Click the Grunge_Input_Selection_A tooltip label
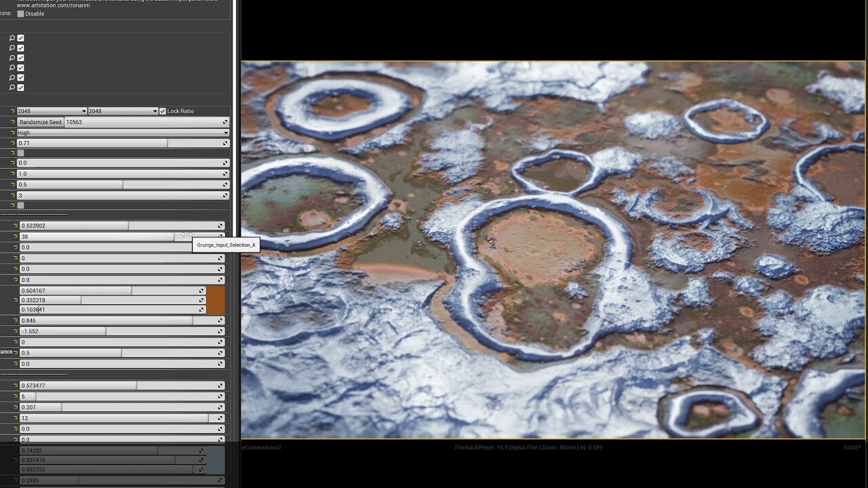This screenshot has width=868, height=488. click(x=226, y=245)
